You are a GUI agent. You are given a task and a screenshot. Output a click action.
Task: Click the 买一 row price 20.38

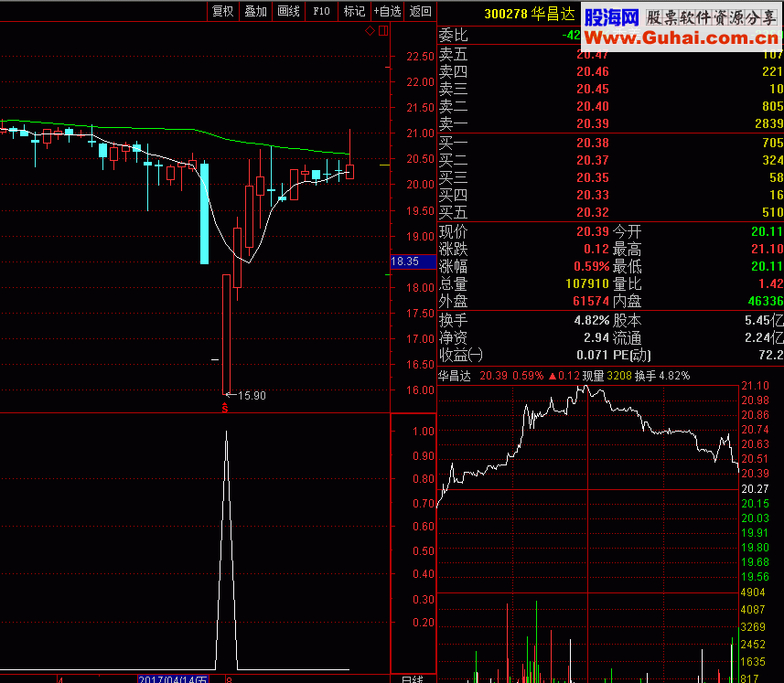pyautogui.click(x=593, y=143)
